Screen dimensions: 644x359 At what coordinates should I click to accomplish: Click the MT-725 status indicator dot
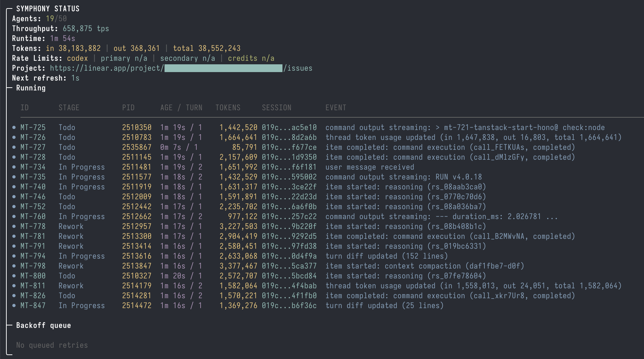click(x=13, y=128)
